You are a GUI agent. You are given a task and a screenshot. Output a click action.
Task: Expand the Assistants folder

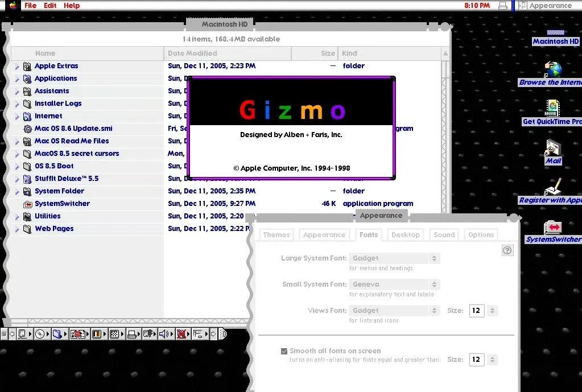pyautogui.click(x=17, y=92)
